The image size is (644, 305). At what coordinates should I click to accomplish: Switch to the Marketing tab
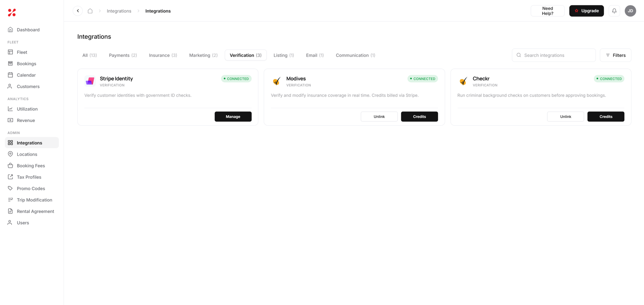pyautogui.click(x=203, y=55)
